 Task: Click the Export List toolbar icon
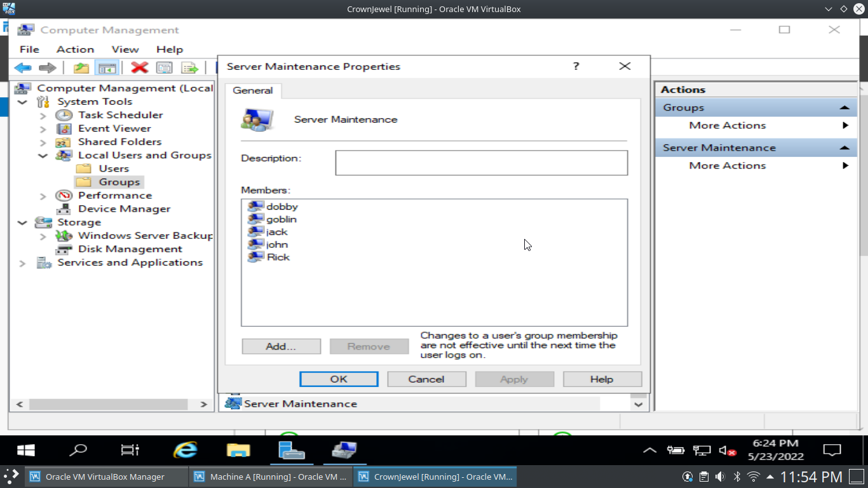(189, 68)
